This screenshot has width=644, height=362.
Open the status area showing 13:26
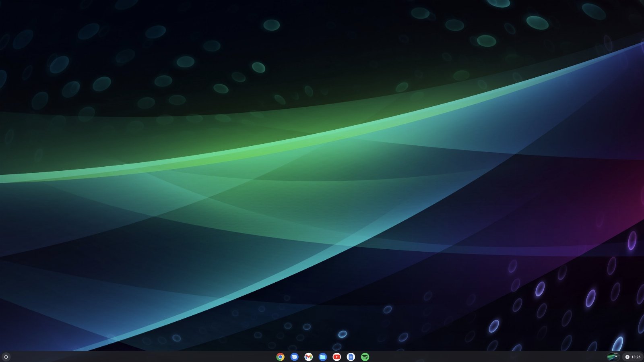pyautogui.click(x=633, y=357)
